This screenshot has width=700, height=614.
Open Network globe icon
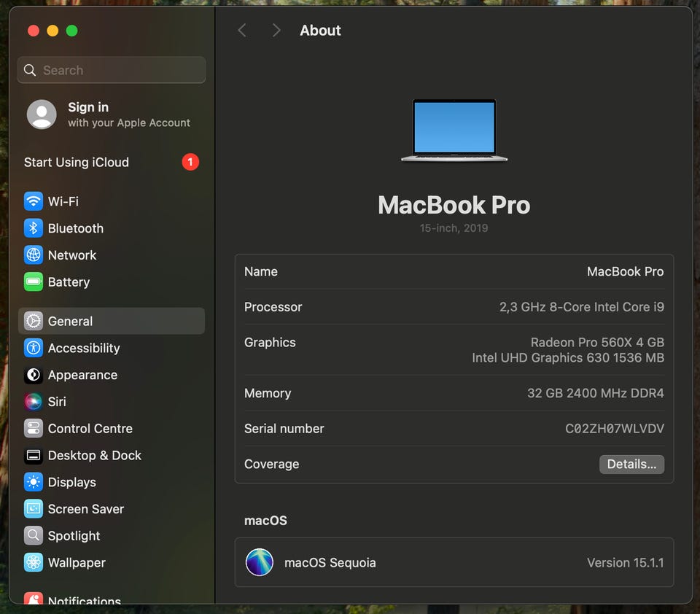coord(34,255)
